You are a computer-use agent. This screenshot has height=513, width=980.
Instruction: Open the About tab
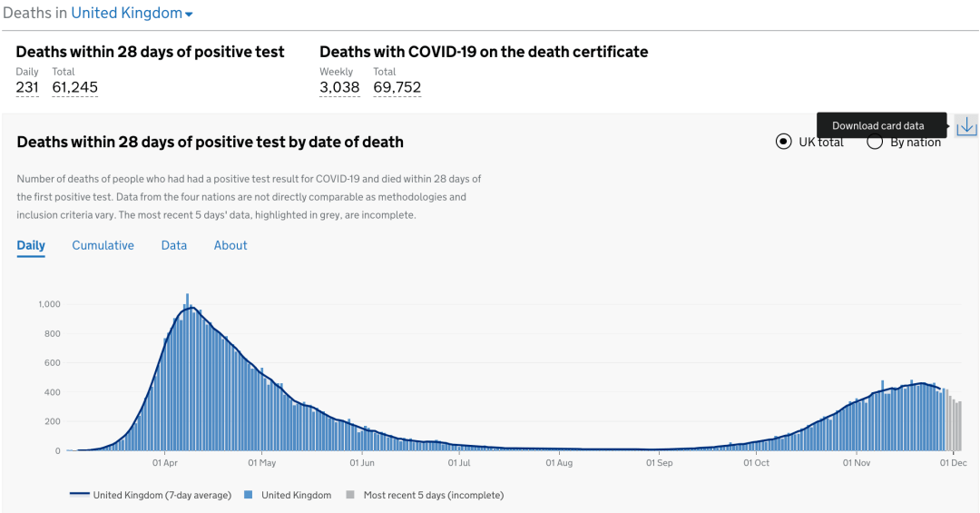pyautogui.click(x=230, y=245)
